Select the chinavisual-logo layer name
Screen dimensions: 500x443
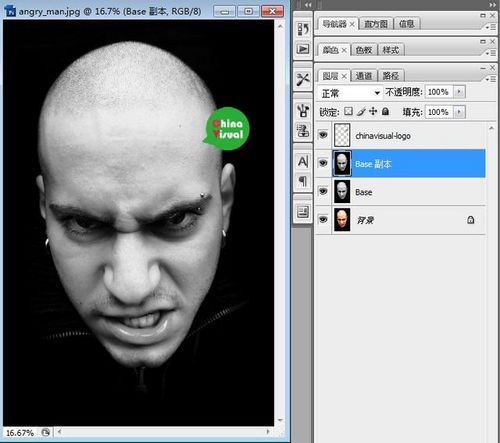(383, 136)
